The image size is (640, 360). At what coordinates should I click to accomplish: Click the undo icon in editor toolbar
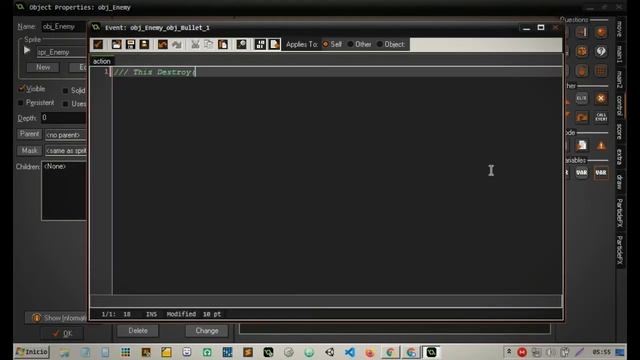coord(162,44)
